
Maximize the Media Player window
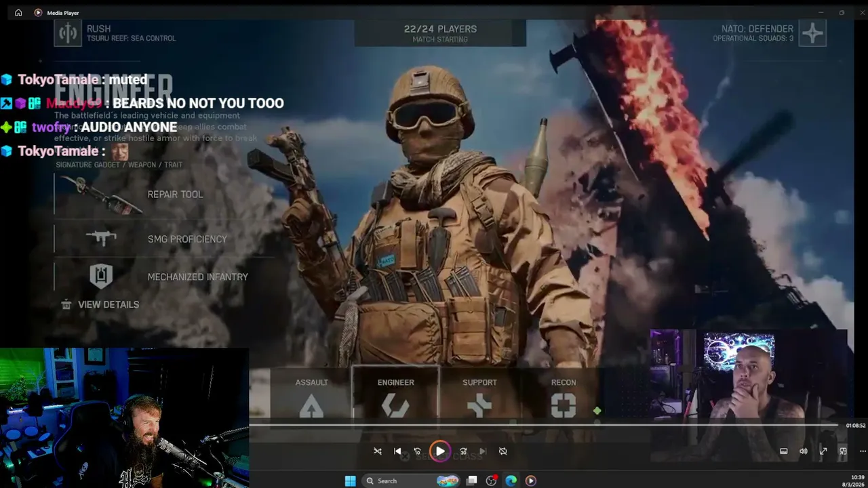click(842, 12)
